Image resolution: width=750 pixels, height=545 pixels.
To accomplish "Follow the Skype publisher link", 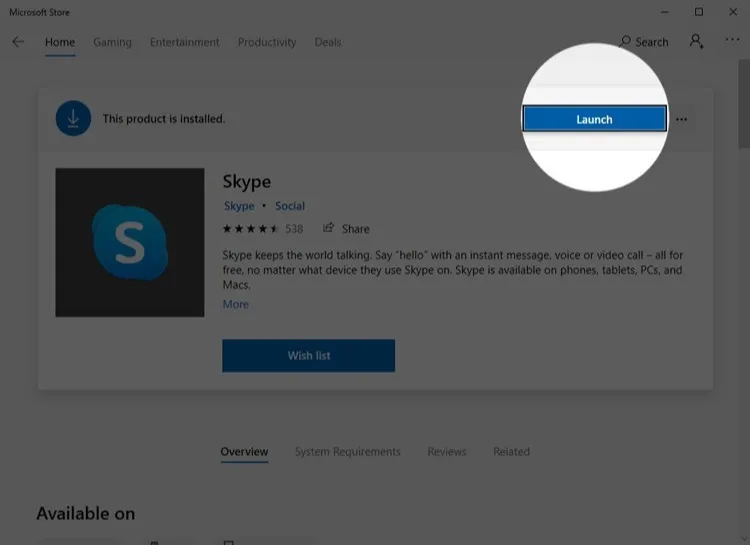I will (239, 206).
